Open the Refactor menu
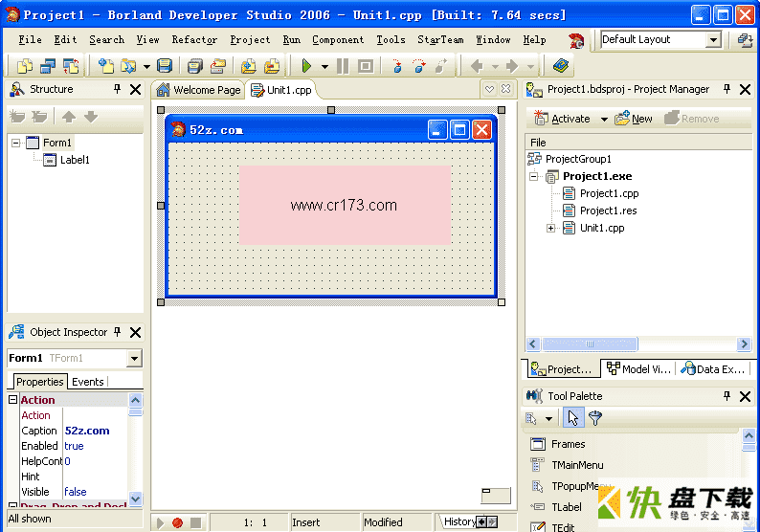 194,40
